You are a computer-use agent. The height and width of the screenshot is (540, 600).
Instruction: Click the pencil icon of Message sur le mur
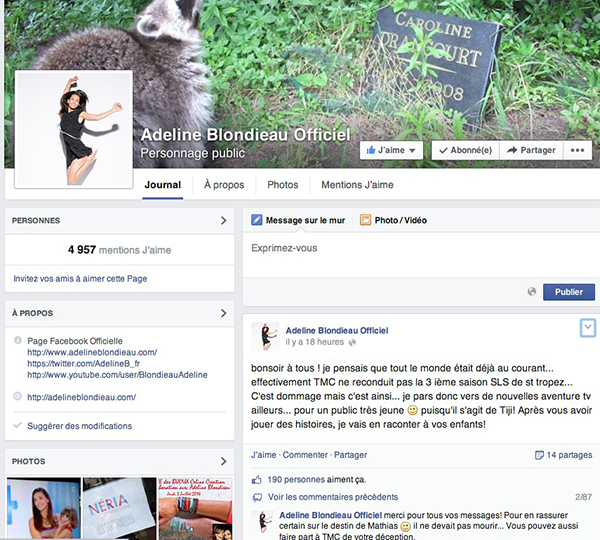[256, 220]
